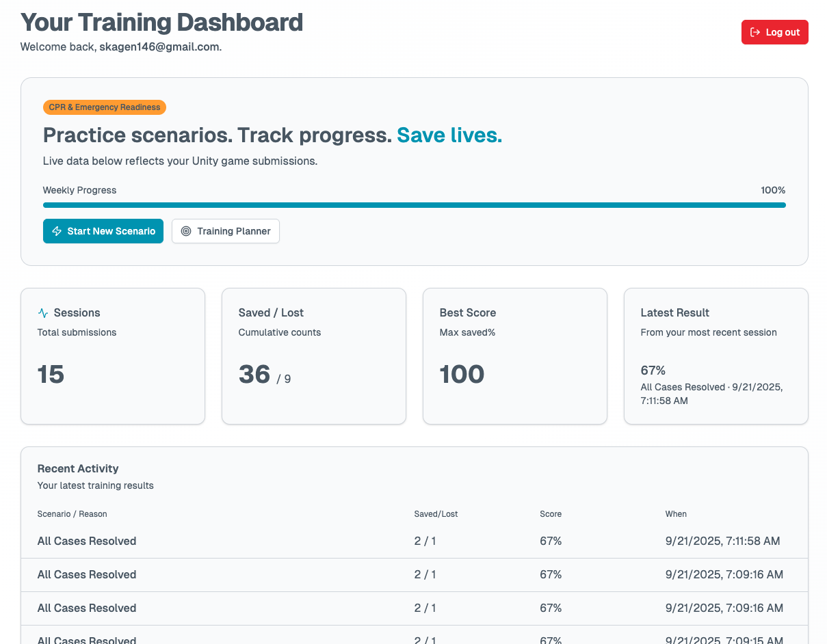This screenshot has width=827, height=644.
Task: Click the Best Score value 100
Action: (x=462, y=375)
